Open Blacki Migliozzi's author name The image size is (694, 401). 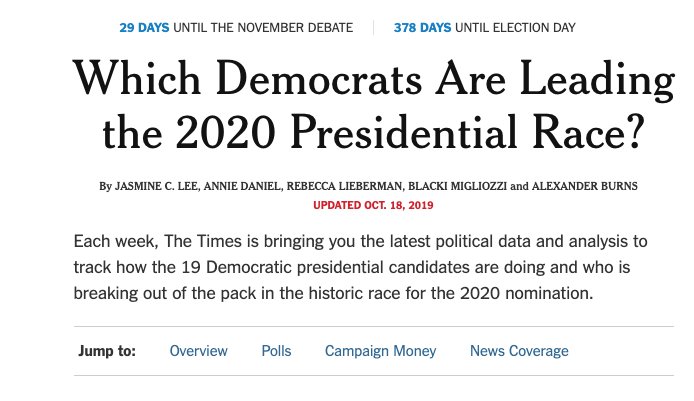[x=457, y=186]
